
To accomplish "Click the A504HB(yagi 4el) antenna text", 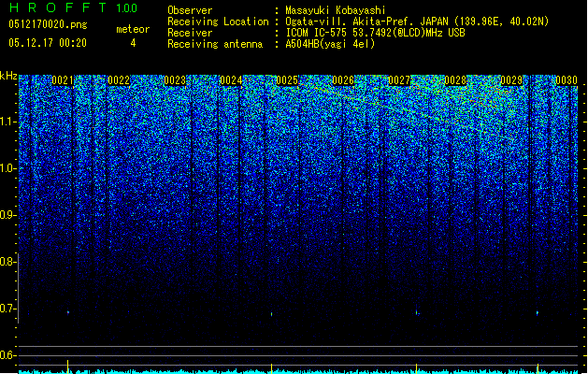I will (330, 44).
